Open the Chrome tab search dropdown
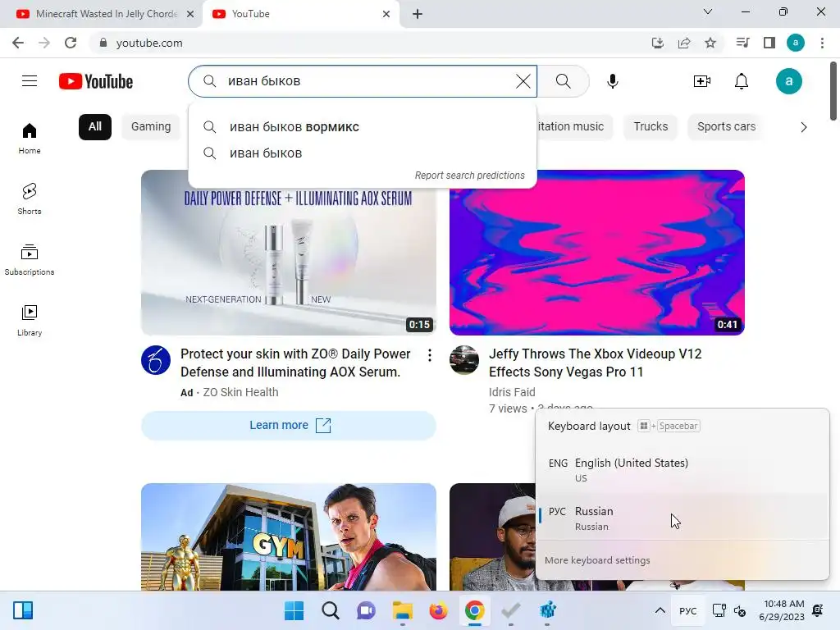Viewport: 840px width, 630px height. coord(708,11)
